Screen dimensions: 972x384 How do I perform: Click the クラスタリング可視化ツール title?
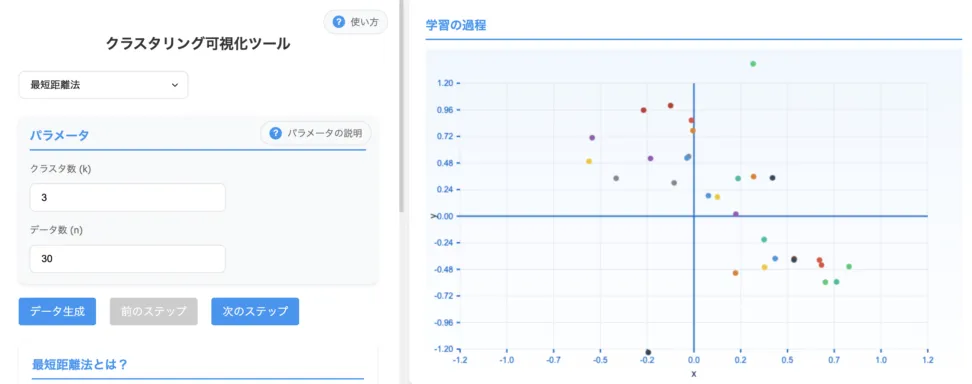pos(198,43)
